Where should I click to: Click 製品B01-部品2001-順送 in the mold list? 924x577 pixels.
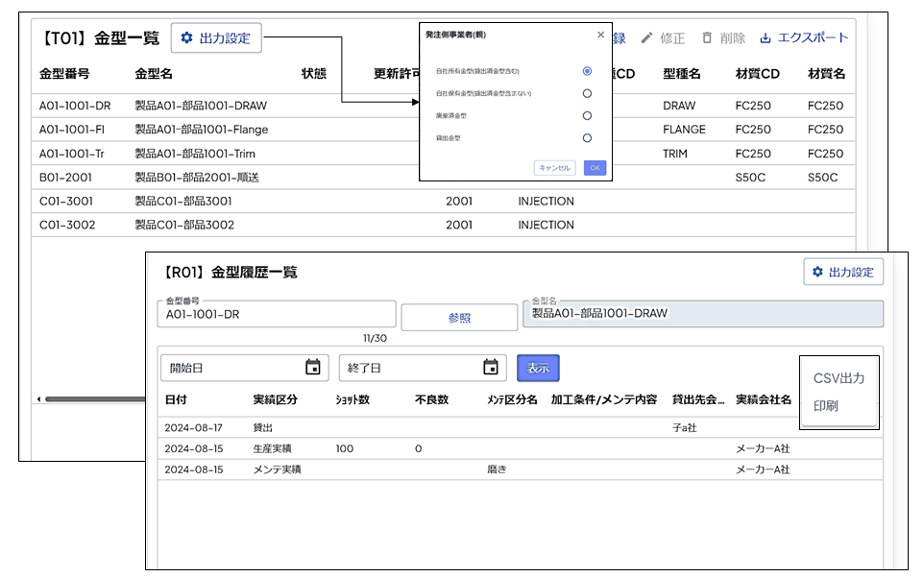click(197, 178)
